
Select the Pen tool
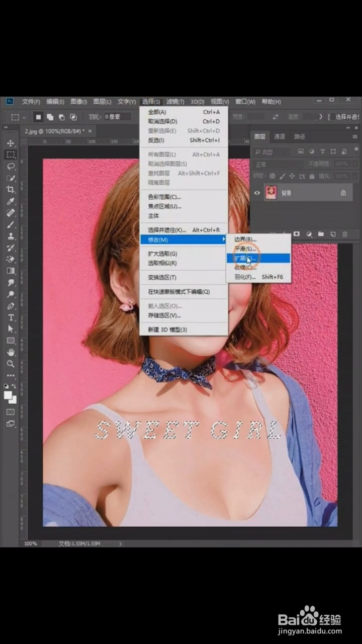click(x=11, y=306)
